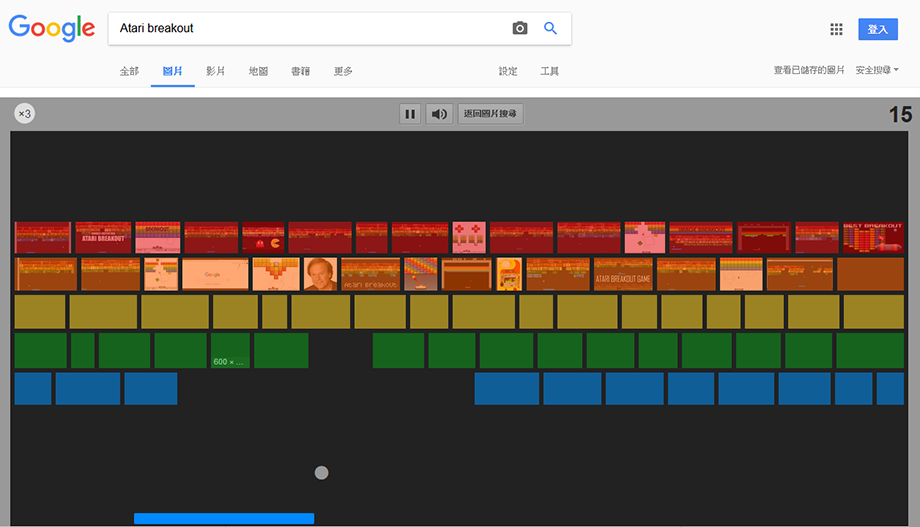Click the ATARI BREAKOUT title thumbnail brick
Image resolution: width=920 pixels, height=527 pixels.
click(x=103, y=237)
